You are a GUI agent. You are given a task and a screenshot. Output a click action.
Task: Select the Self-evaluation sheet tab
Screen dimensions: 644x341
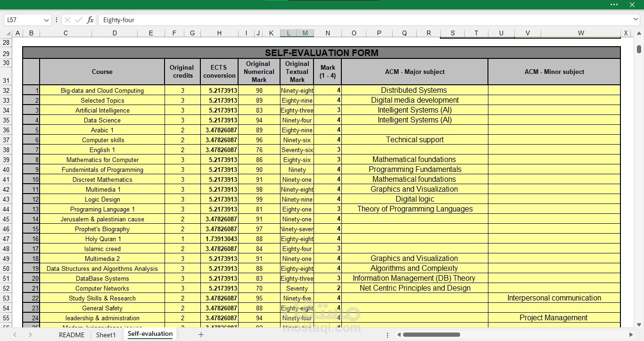click(150, 333)
